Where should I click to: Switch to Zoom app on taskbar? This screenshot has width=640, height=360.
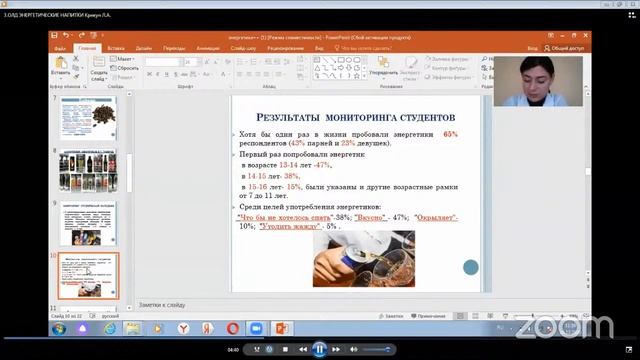pyautogui.click(x=256, y=329)
